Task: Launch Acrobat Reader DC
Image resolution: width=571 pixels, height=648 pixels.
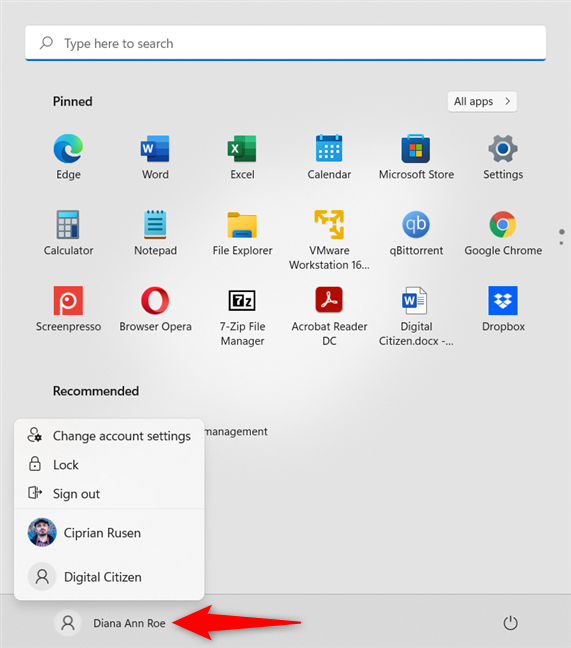Action: tap(329, 316)
